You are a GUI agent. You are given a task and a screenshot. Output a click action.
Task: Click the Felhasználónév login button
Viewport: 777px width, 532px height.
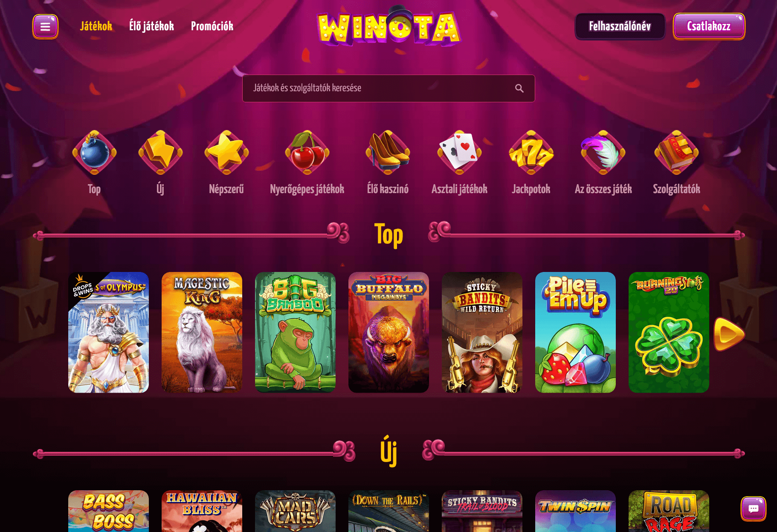[620, 26]
